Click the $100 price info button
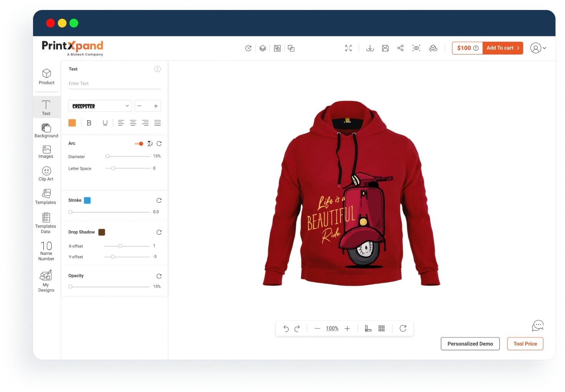The height and width of the screenshot is (392, 565). tap(467, 48)
